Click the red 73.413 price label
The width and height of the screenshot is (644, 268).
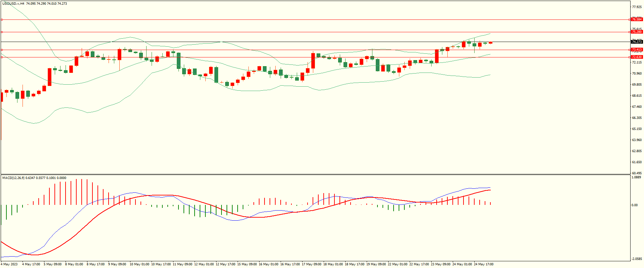tap(637, 50)
